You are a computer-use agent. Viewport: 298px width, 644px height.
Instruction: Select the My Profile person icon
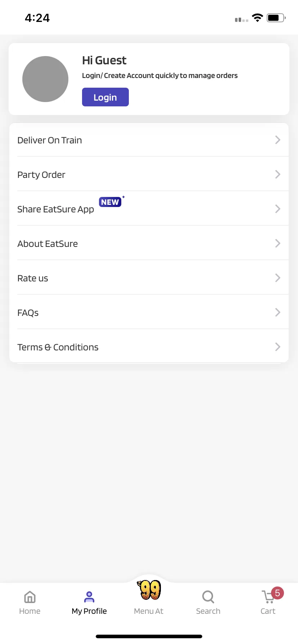point(89,597)
